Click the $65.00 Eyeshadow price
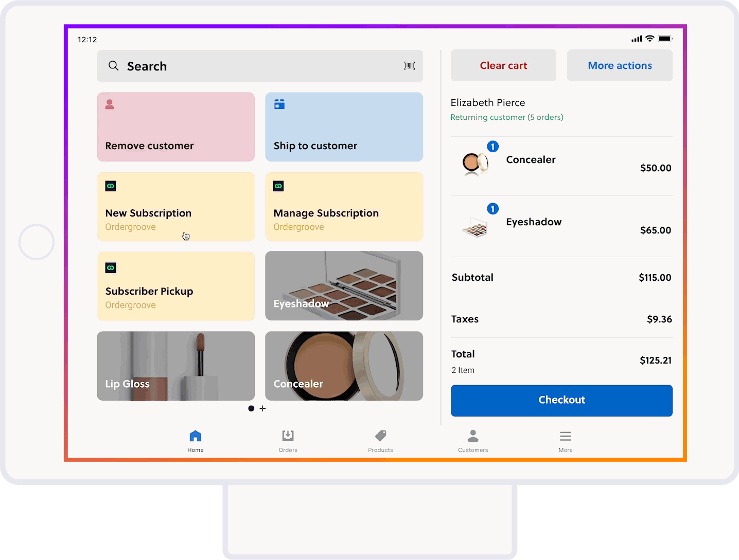 point(656,230)
